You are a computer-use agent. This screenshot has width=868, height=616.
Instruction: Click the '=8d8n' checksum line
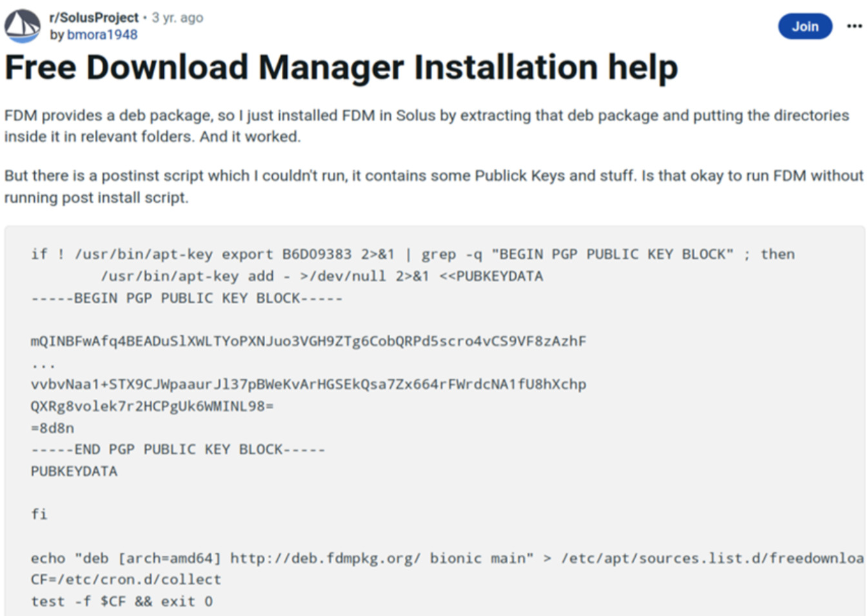point(52,428)
